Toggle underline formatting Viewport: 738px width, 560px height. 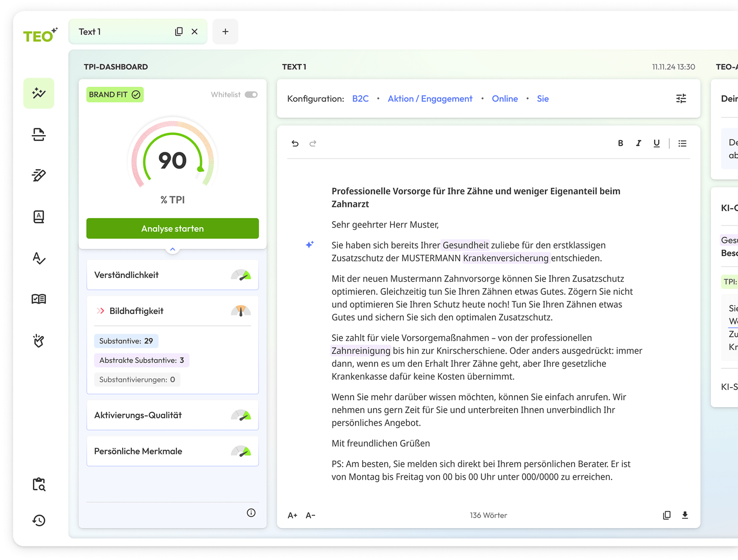(x=656, y=143)
